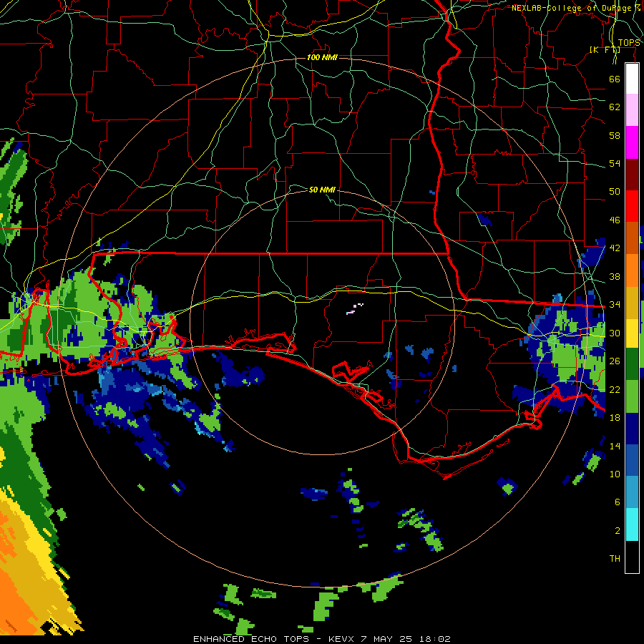Viewport: 644px width, 644px height.
Task: Select the dark red legend swatch
Action: (x=632, y=174)
